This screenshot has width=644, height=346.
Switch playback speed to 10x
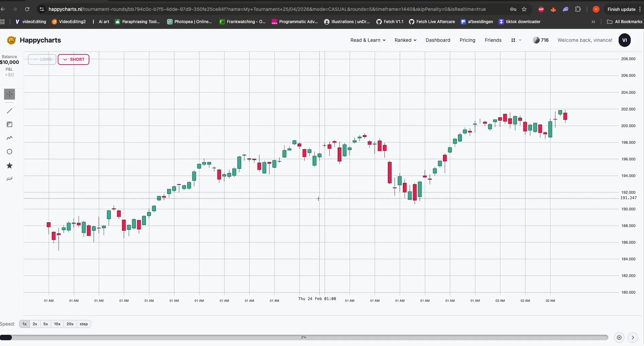pyautogui.click(x=57, y=324)
